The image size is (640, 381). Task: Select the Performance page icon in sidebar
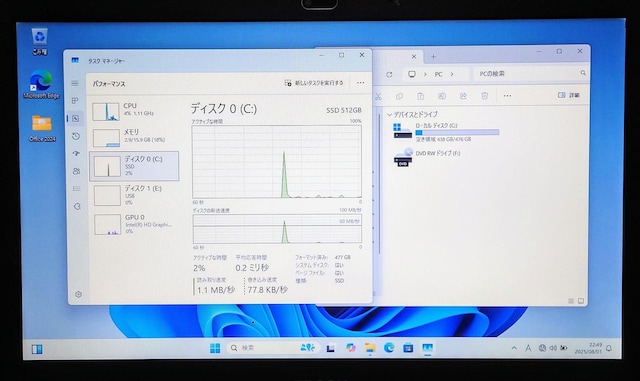(76, 118)
